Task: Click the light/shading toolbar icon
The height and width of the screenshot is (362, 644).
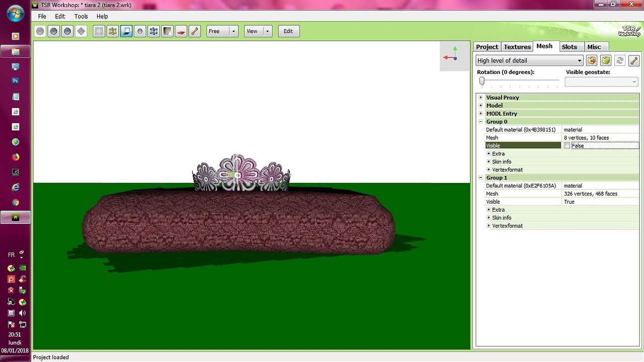Action: [167, 31]
